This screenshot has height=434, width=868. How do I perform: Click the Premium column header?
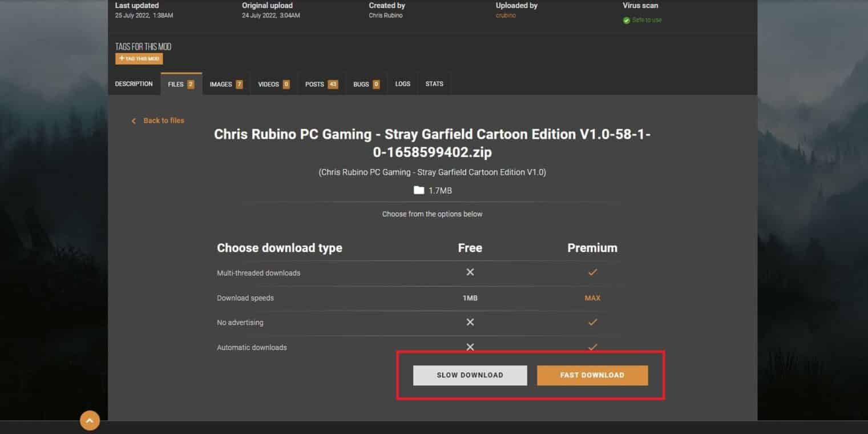tap(592, 248)
